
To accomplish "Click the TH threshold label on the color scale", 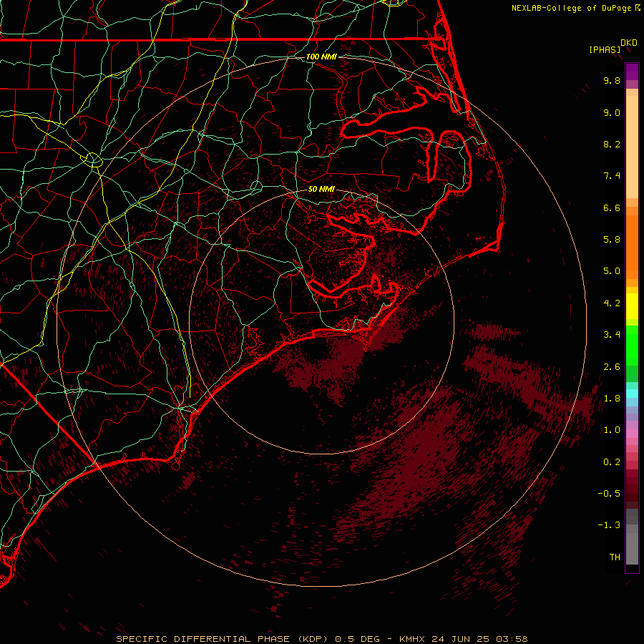I will point(615,557).
